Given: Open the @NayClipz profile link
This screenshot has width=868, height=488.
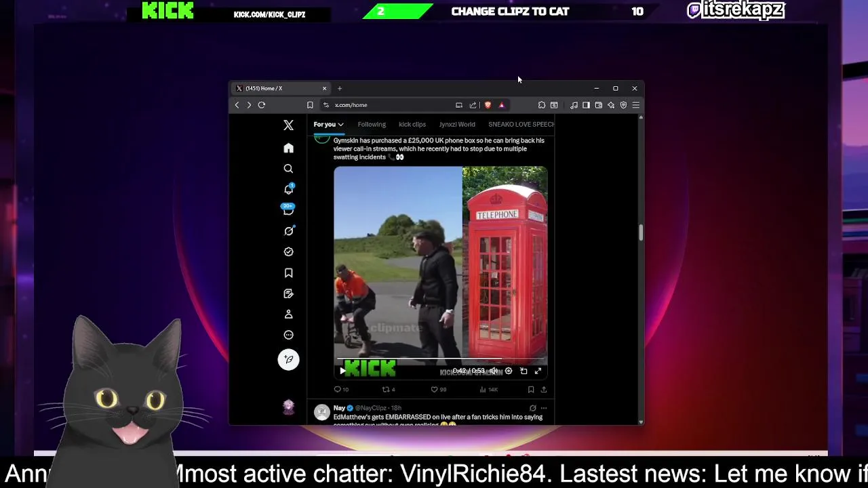Looking at the screenshot, I should click(x=371, y=408).
